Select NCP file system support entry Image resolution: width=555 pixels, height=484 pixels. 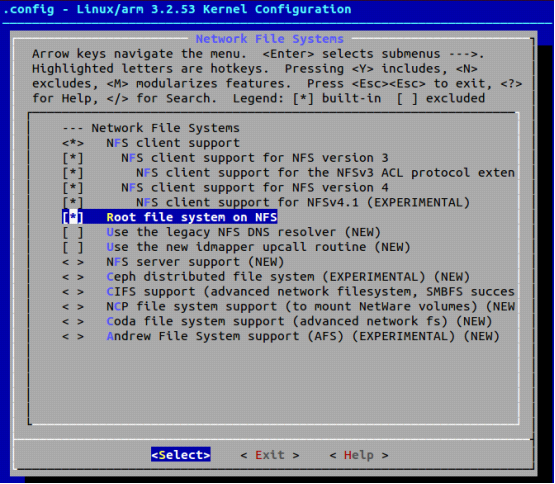288,307
